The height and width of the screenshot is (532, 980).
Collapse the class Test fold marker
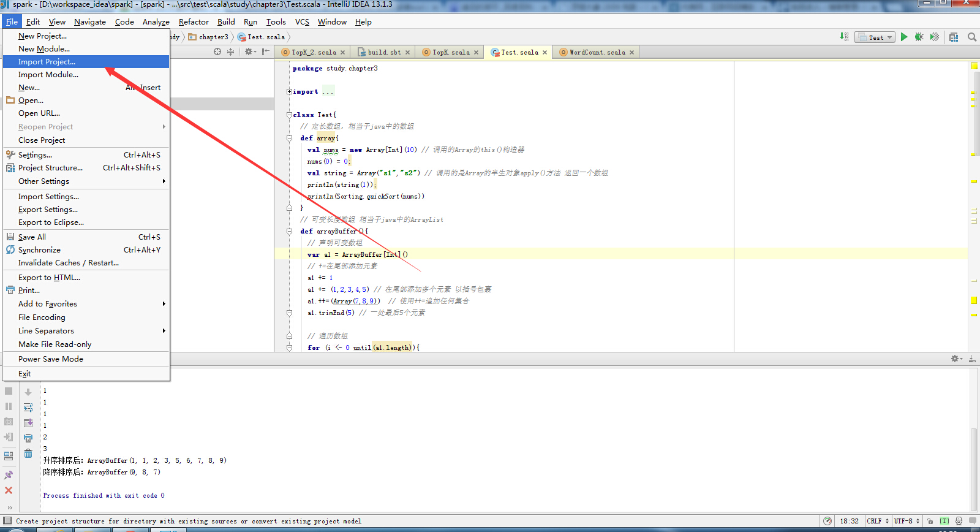click(289, 115)
